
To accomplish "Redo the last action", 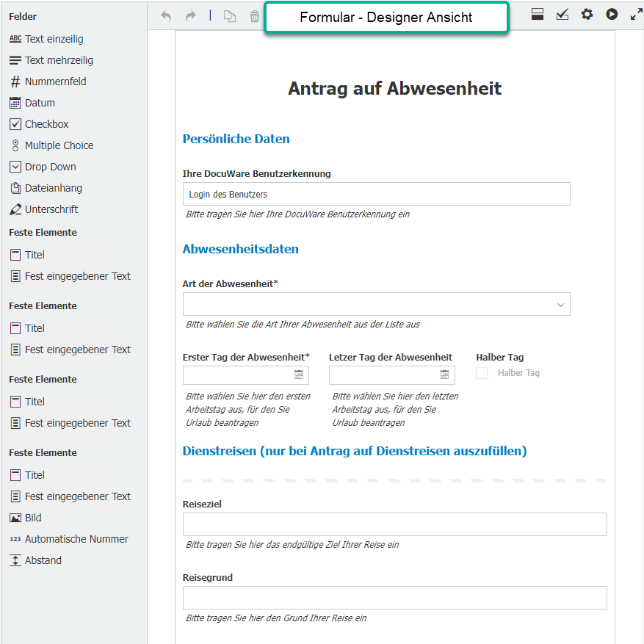I will pyautogui.click(x=190, y=15).
